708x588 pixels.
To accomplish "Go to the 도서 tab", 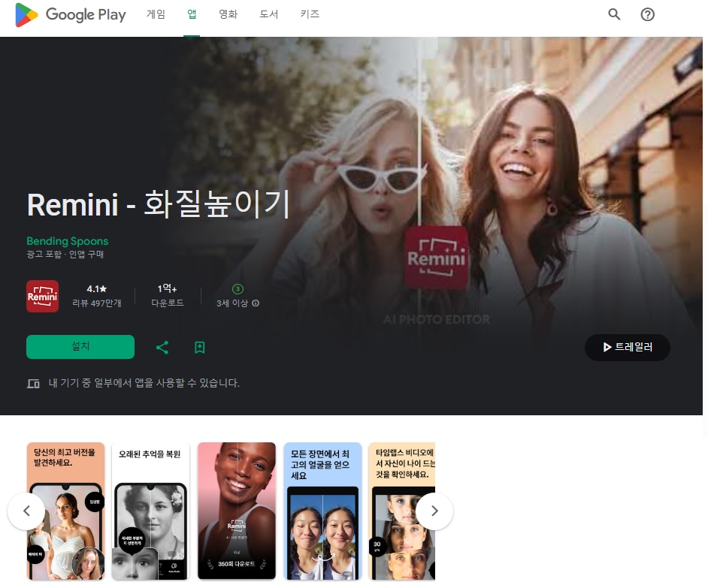I will (x=268, y=14).
